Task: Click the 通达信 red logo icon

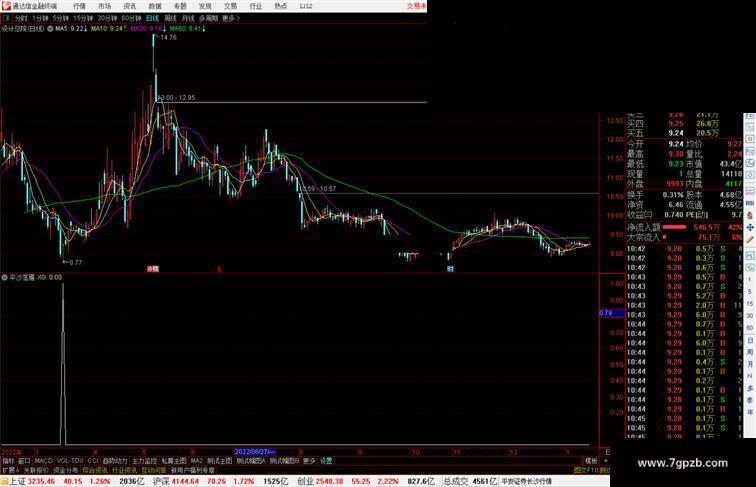Action: tap(6, 6)
